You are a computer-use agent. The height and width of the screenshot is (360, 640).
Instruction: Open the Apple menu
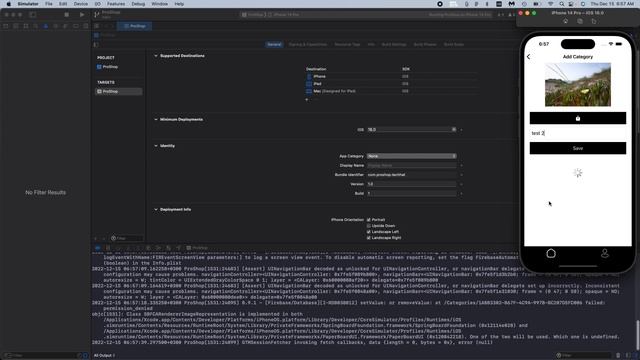pyautogui.click(x=8, y=4)
